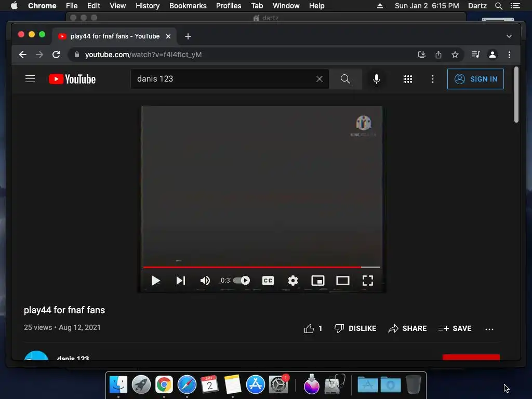Open YouTube guide hamburger menu
The image size is (532, 399).
[x=30, y=79]
